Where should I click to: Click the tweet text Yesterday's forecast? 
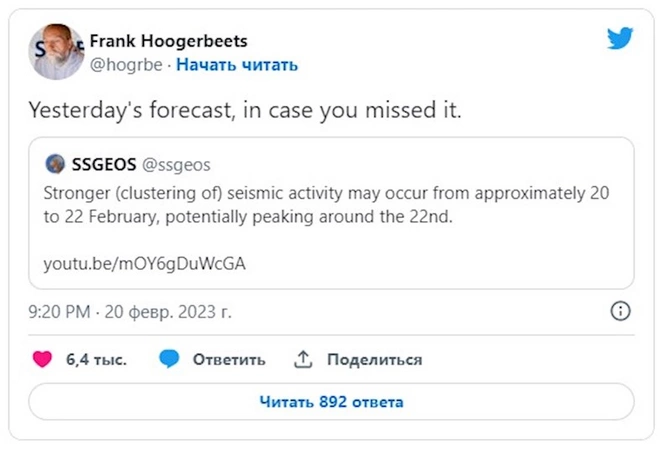[245, 110]
